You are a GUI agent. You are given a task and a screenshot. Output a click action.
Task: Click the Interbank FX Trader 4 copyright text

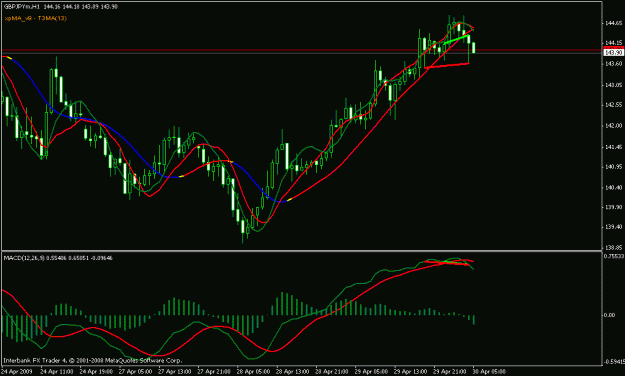point(92,360)
